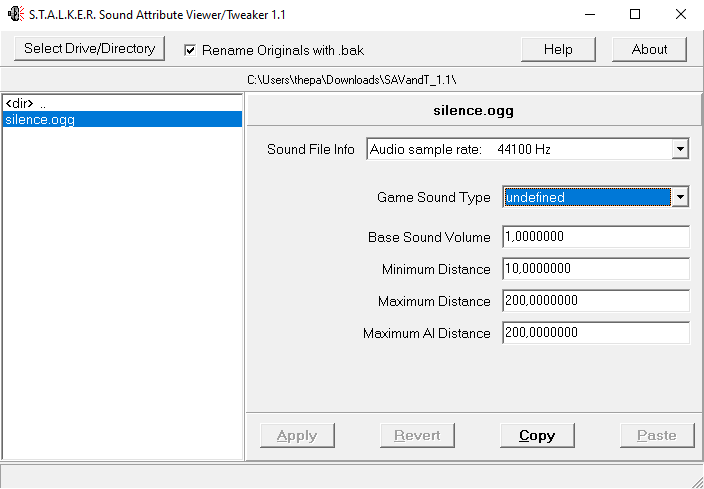The height and width of the screenshot is (489, 704).
Task: Click the window resize grip in status bar
Action: pyautogui.click(x=697, y=482)
